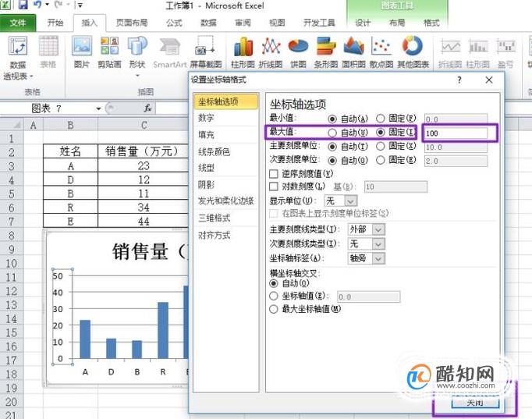Click the dialog help question mark
The height and width of the screenshot is (419, 532).
pyautogui.click(x=459, y=80)
